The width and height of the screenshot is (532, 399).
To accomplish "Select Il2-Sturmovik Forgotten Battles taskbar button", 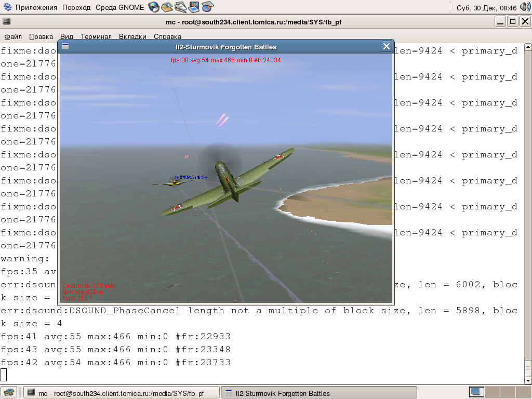I will tap(319, 393).
